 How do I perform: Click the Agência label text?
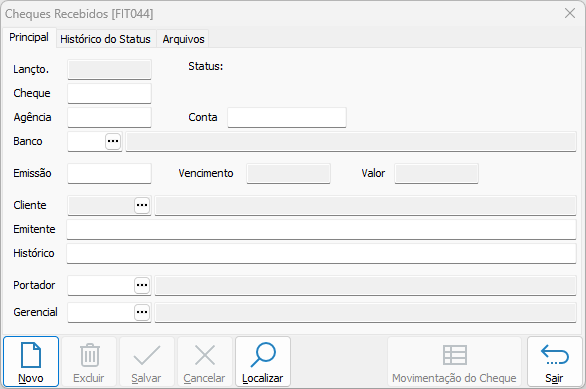pyautogui.click(x=33, y=117)
